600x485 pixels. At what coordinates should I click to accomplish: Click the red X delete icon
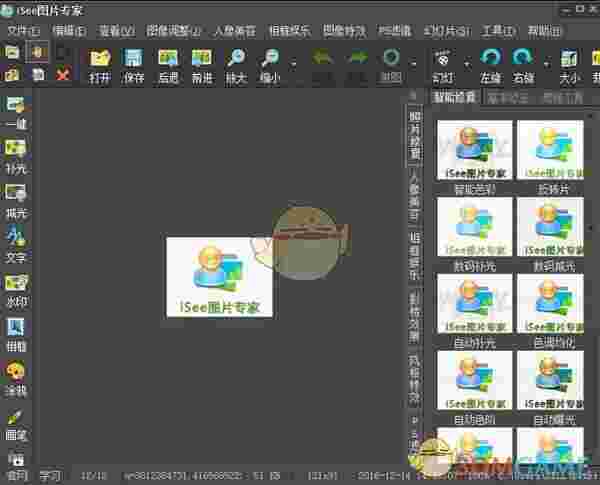pyautogui.click(x=63, y=73)
